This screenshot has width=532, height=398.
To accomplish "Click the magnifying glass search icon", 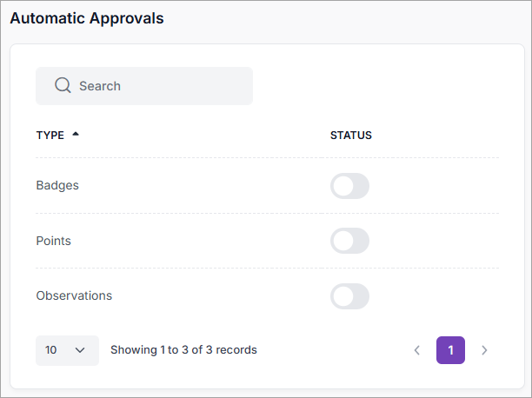I will point(63,86).
